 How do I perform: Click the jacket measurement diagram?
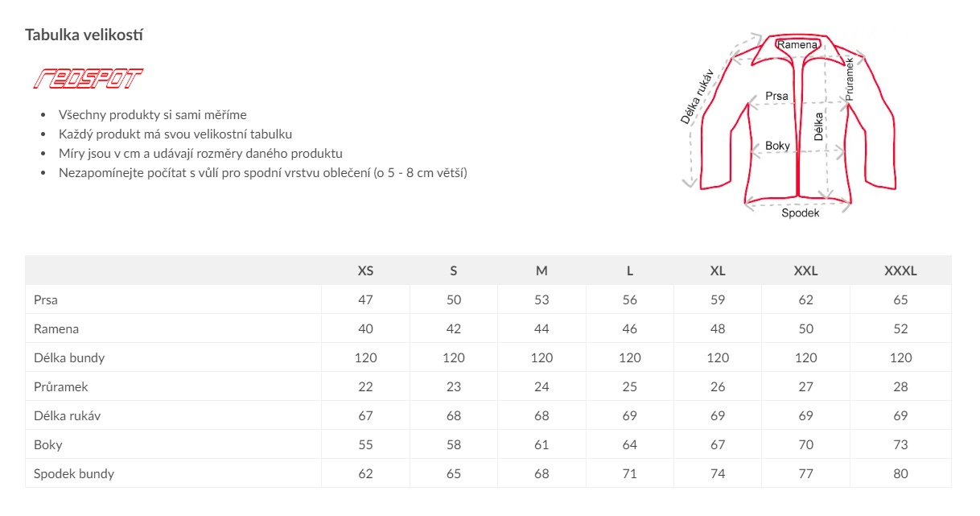(x=789, y=126)
